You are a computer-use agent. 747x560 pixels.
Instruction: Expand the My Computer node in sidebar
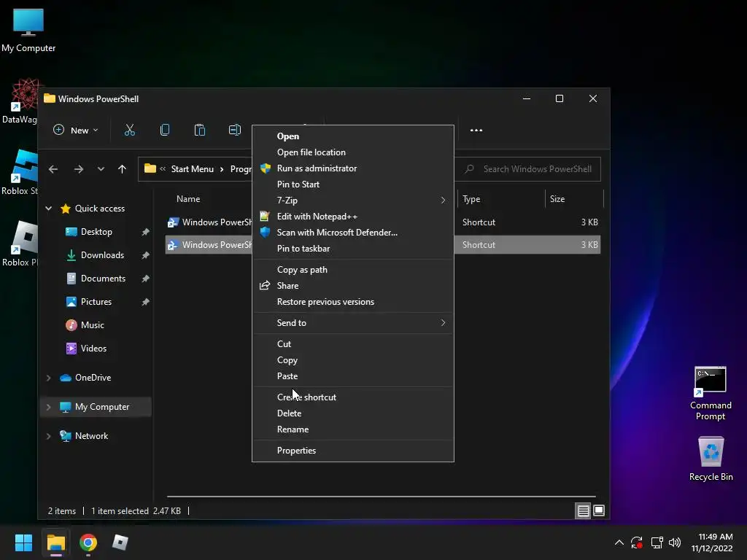(x=49, y=407)
